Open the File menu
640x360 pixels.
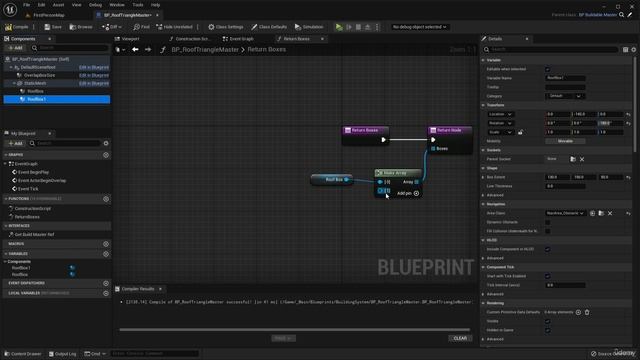click(x=27, y=5)
